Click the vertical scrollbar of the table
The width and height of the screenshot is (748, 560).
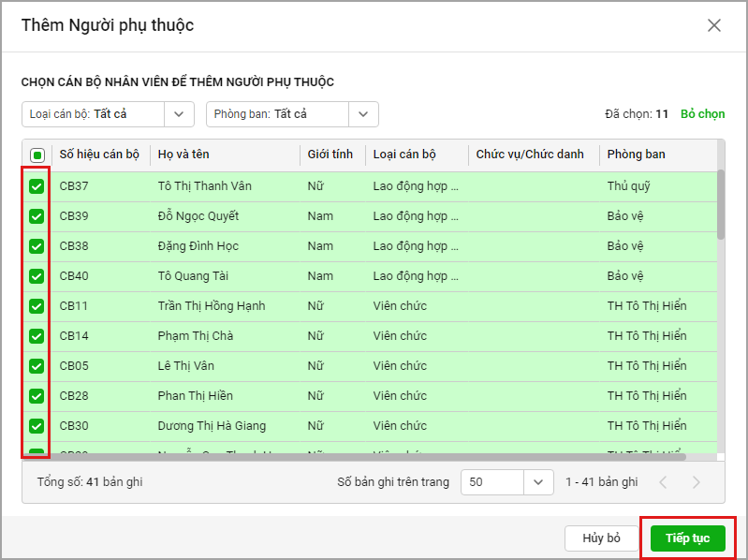click(x=720, y=206)
